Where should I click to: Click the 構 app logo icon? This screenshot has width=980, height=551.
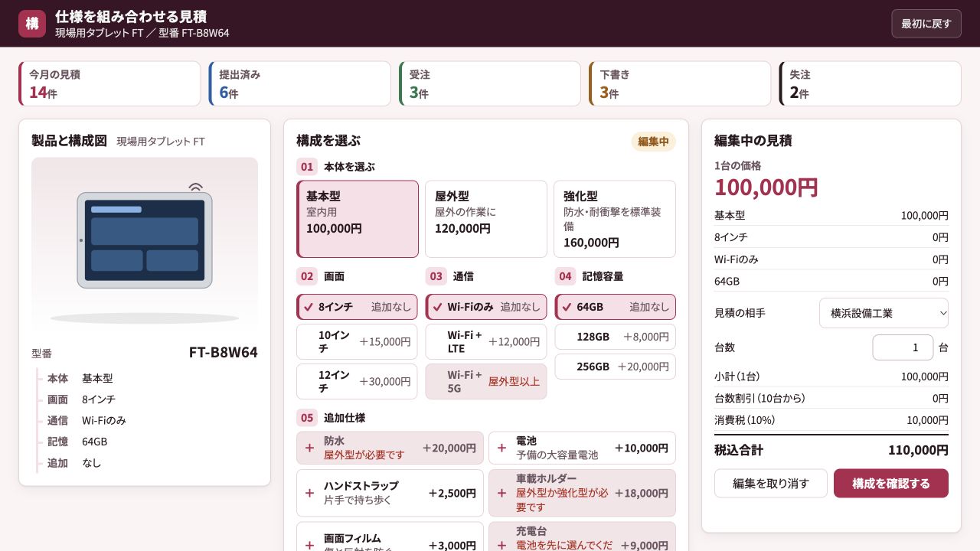(x=32, y=23)
